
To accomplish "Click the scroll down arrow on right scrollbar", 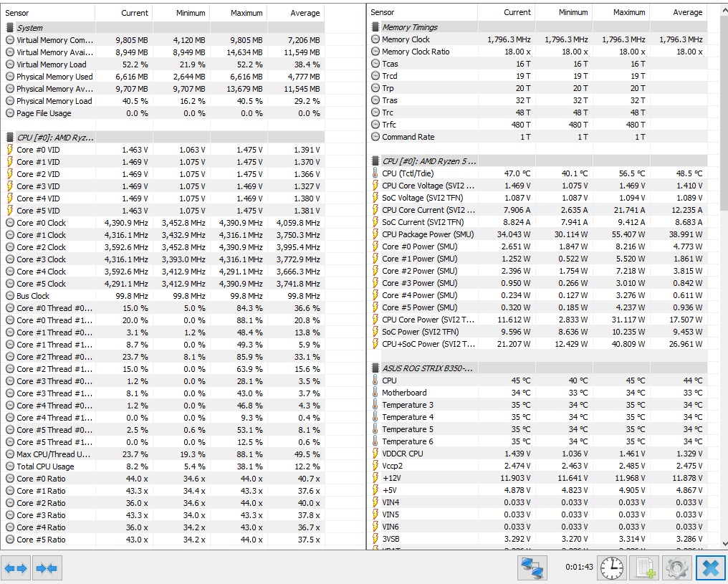I will click(x=724, y=544).
